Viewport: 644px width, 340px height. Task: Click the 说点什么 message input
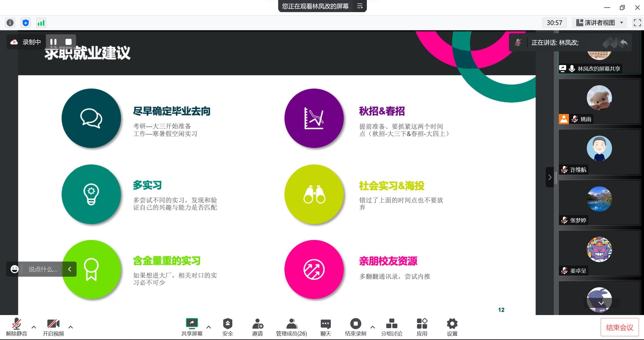click(43, 269)
